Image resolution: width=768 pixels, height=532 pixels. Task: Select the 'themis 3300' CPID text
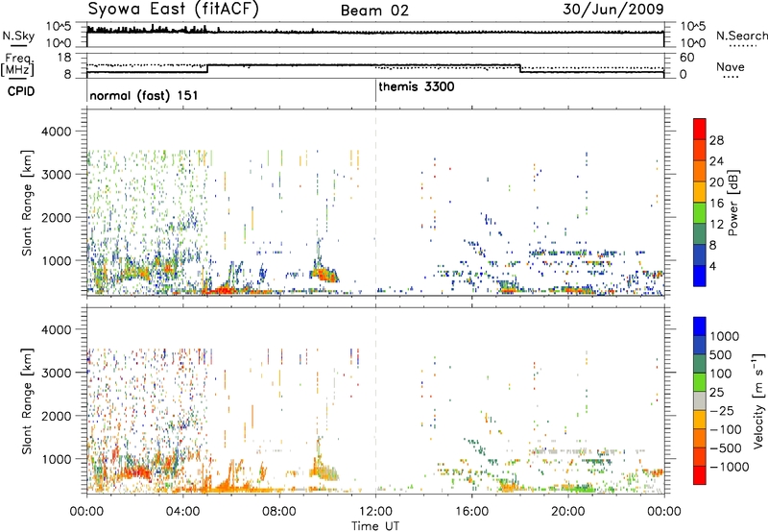click(x=417, y=86)
